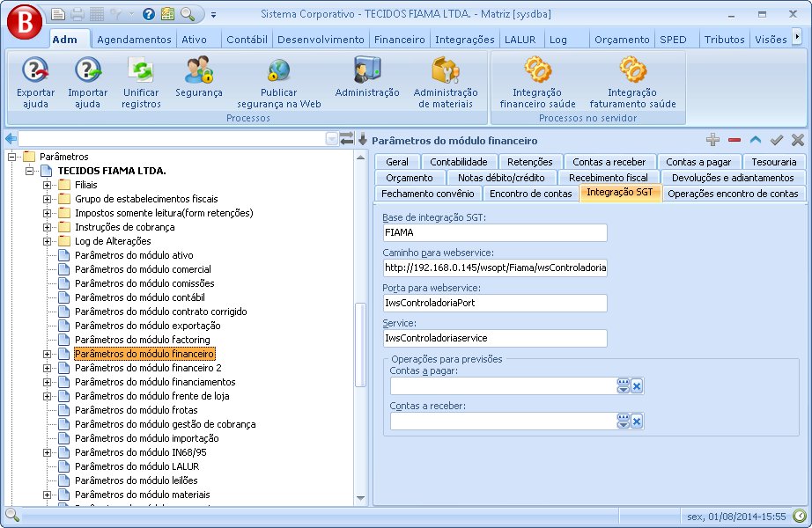
Task: Clear the Contas a receber field
Action: click(637, 422)
